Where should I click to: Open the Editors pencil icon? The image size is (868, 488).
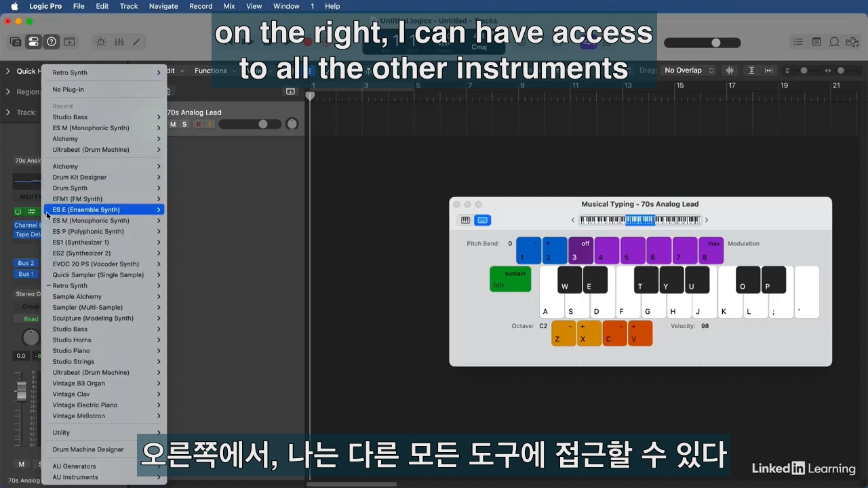(136, 42)
